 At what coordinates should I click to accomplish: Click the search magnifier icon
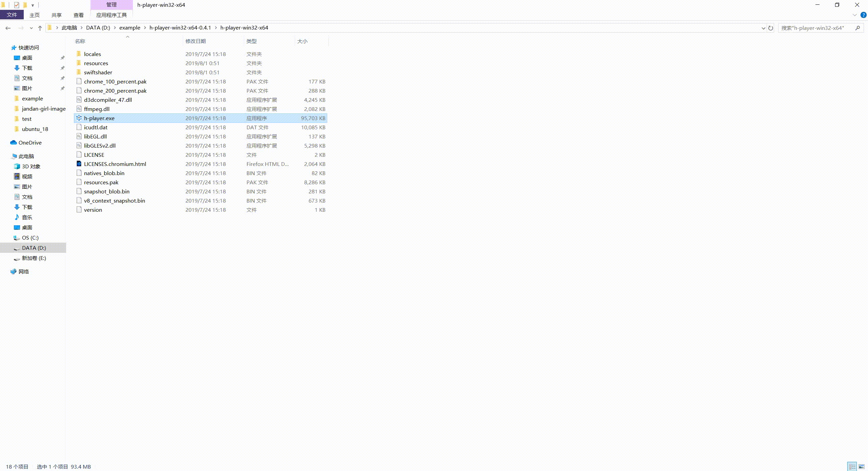[857, 28]
